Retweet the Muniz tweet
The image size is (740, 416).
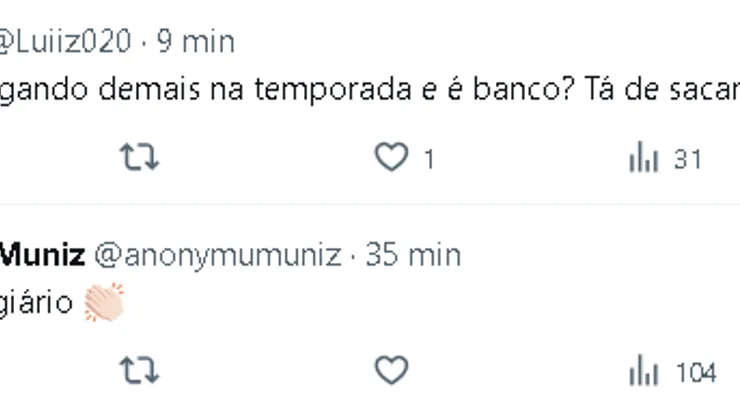tap(139, 372)
